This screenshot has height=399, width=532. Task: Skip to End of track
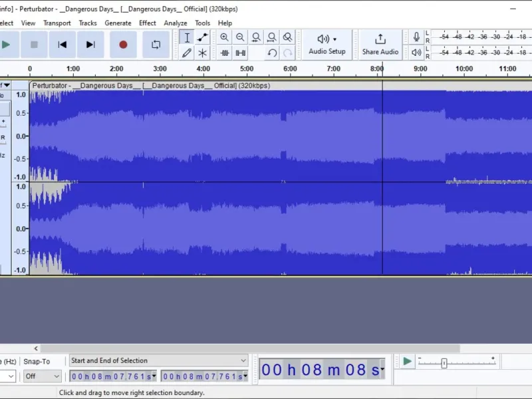coord(90,45)
